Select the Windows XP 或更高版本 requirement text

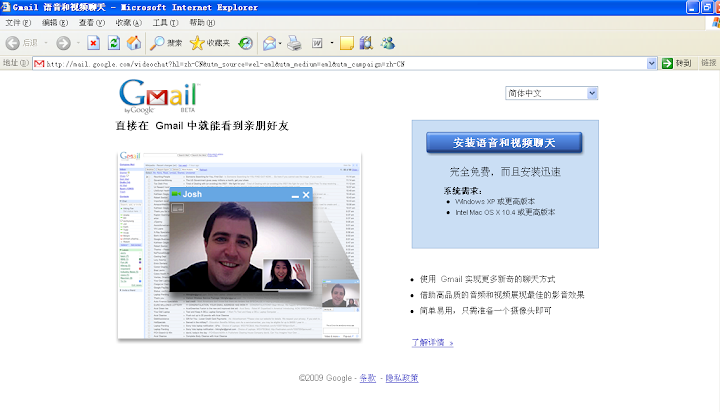pyautogui.click(x=495, y=201)
